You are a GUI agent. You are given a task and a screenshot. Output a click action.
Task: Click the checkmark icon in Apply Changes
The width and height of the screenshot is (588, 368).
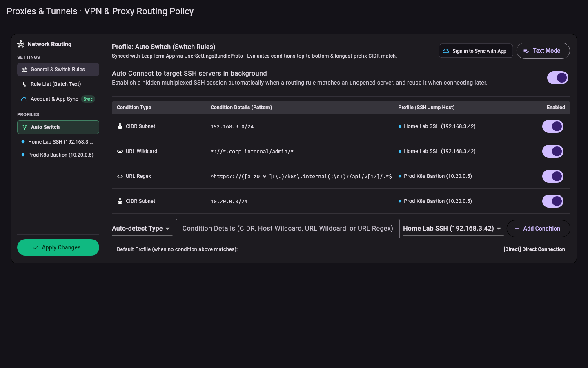pos(36,247)
